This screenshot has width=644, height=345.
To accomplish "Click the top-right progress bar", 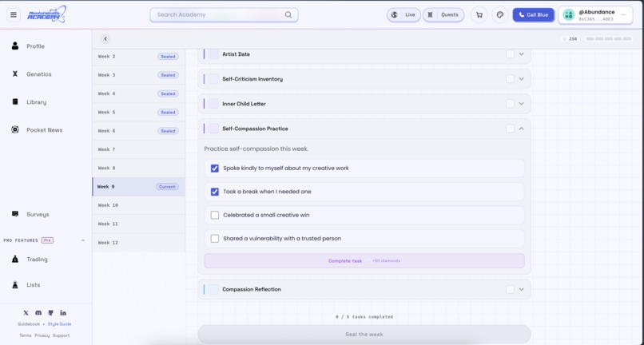I will pyautogui.click(x=609, y=39).
